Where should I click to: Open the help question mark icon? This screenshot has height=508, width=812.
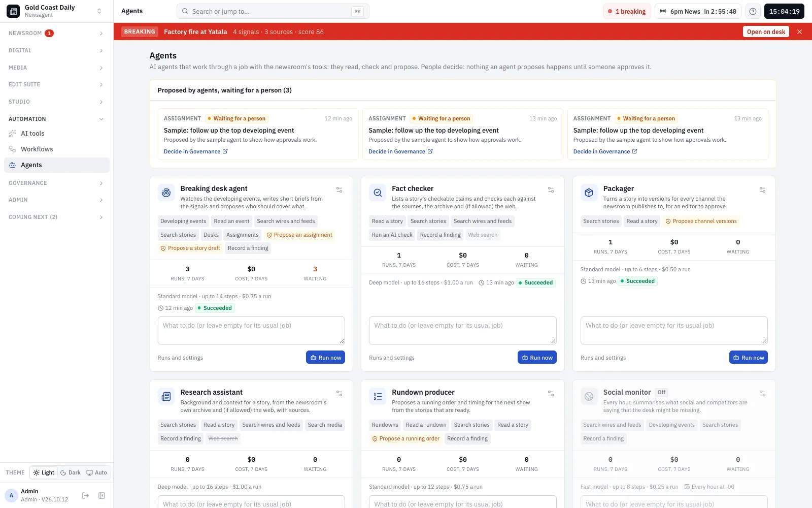click(x=753, y=11)
